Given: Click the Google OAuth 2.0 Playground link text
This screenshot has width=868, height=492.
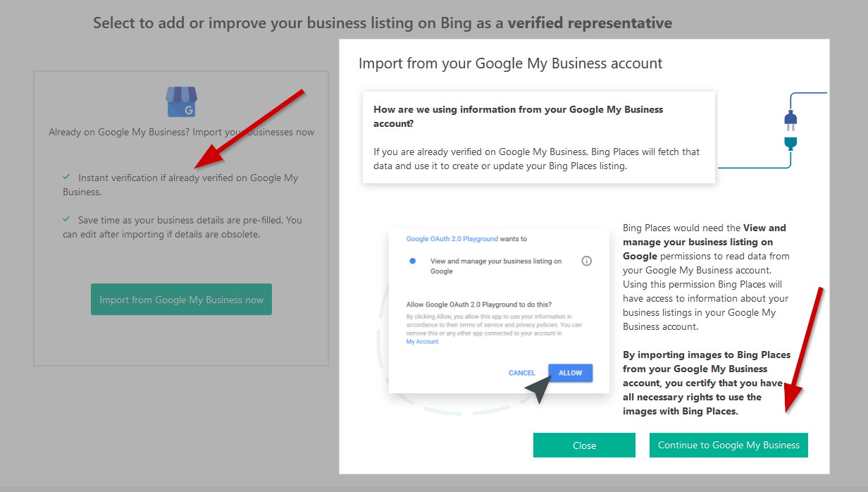Looking at the screenshot, I should click(x=452, y=239).
